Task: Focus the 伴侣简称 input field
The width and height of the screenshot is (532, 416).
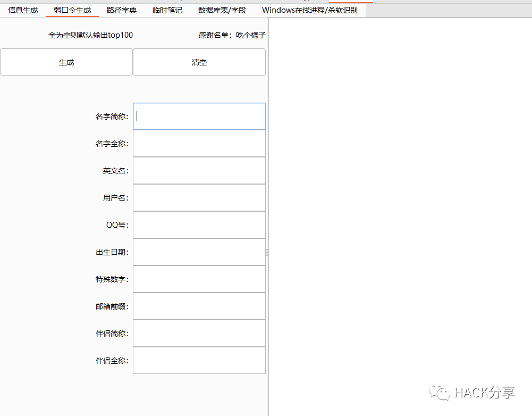Action: pyautogui.click(x=199, y=334)
